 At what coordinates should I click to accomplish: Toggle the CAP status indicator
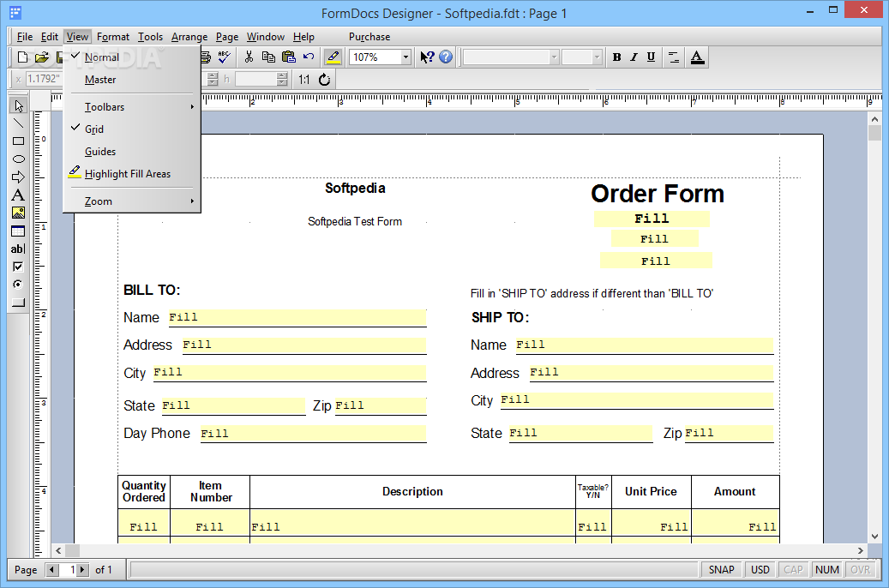(793, 570)
